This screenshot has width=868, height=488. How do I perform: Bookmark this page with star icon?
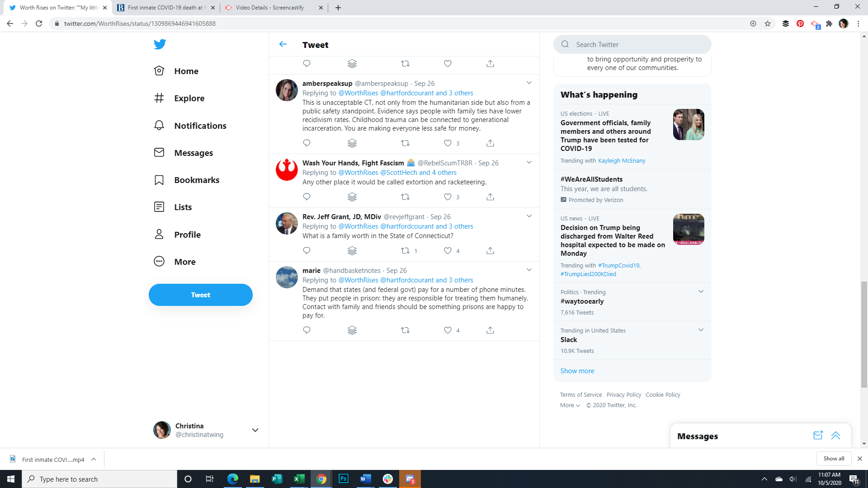pos(768,23)
